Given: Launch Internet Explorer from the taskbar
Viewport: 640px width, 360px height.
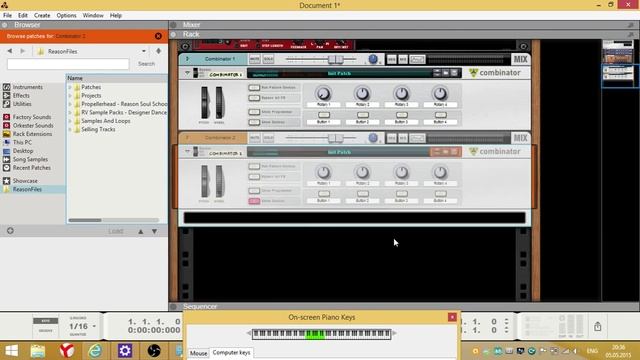Looking at the screenshot, I should coord(95,351).
